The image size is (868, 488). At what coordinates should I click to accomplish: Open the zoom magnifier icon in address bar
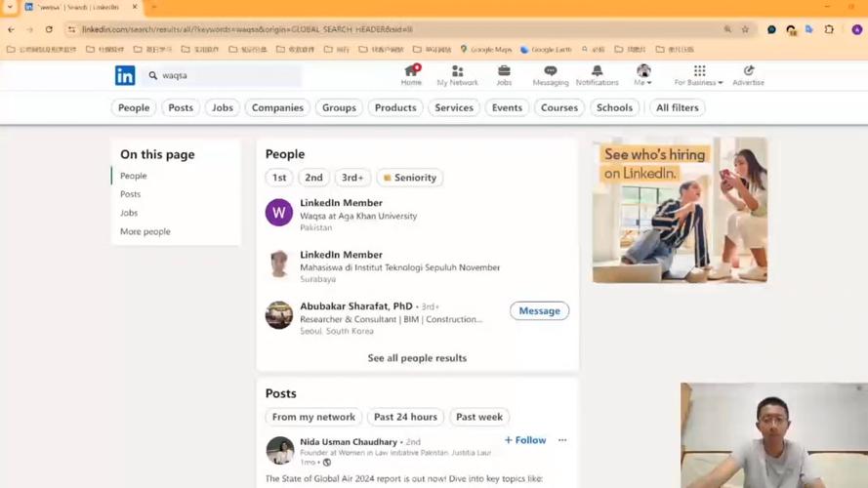pos(727,29)
